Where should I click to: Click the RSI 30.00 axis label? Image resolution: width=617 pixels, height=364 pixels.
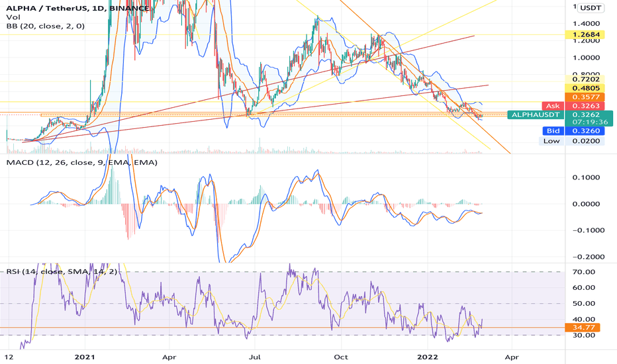pyautogui.click(x=583, y=336)
